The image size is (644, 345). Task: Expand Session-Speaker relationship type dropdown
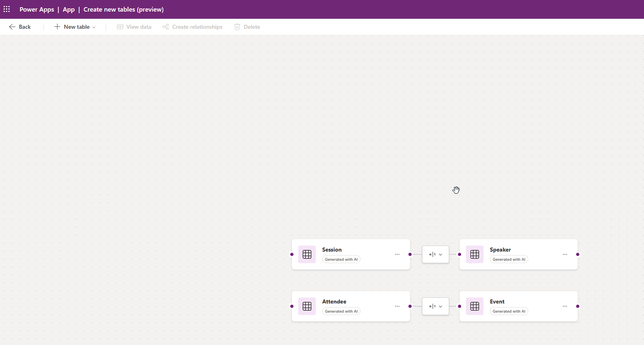coord(436,254)
